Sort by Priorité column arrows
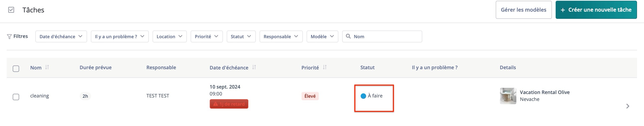 tap(325, 67)
